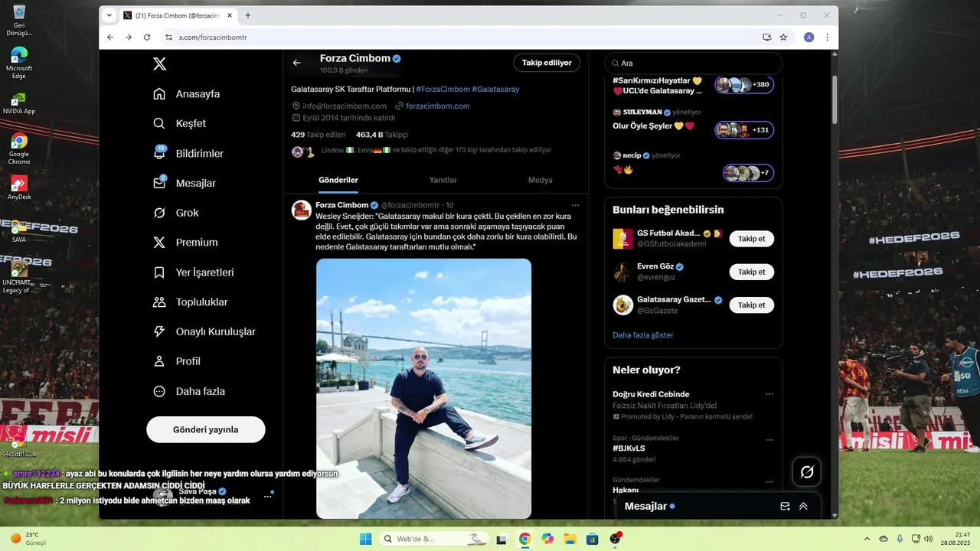Open Wesley Sneijder photo in tweet

click(x=423, y=389)
